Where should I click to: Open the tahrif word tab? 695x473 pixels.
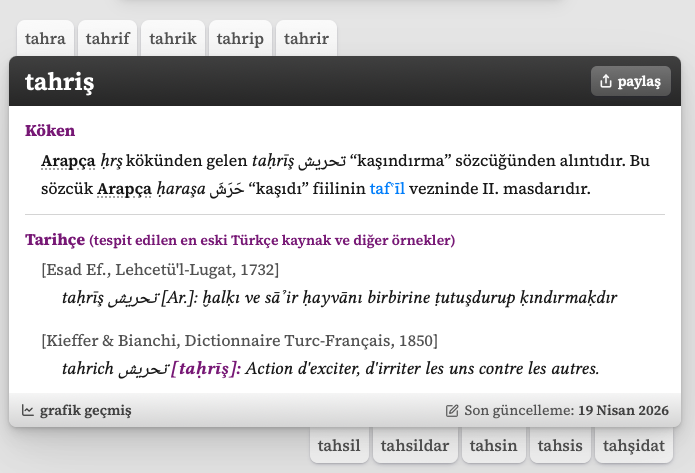pos(108,39)
